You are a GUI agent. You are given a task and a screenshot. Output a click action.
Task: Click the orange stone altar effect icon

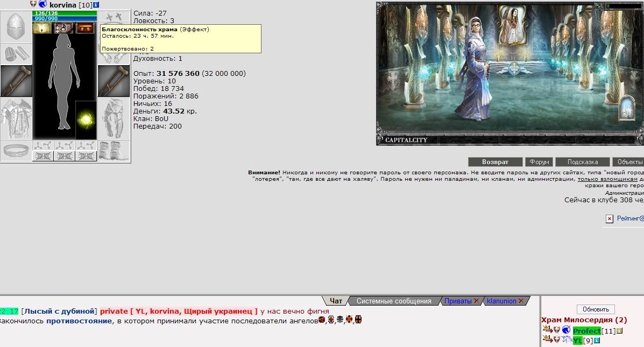[86, 28]
